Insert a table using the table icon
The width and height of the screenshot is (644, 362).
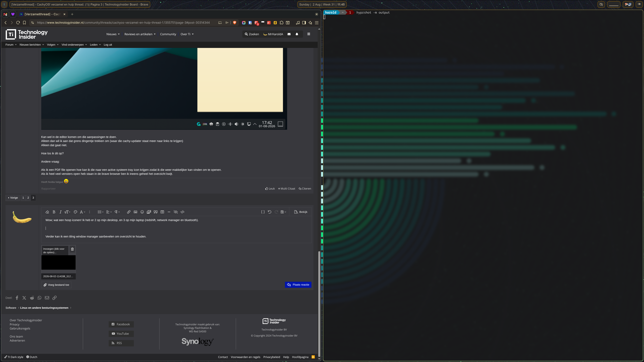(162, 212)
